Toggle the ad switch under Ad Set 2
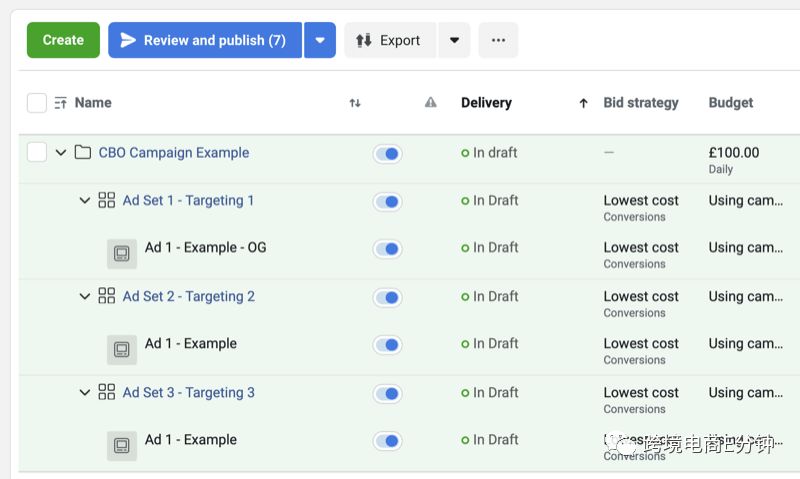 [x=387, y=344]
